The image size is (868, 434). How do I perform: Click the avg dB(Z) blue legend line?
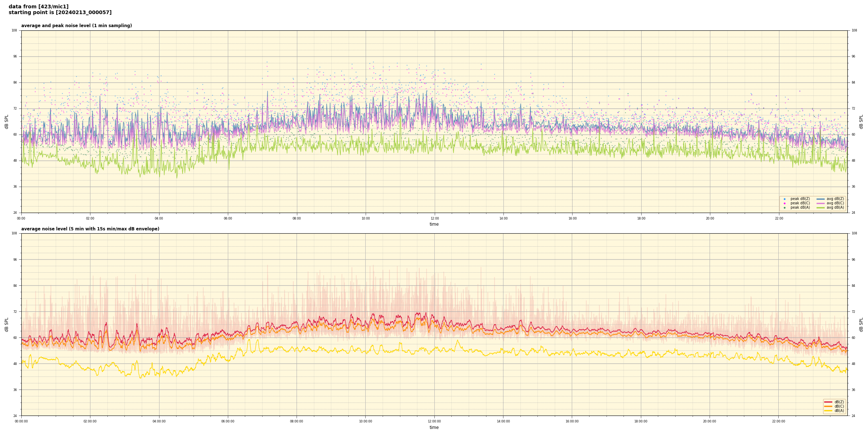pos(821,199)
